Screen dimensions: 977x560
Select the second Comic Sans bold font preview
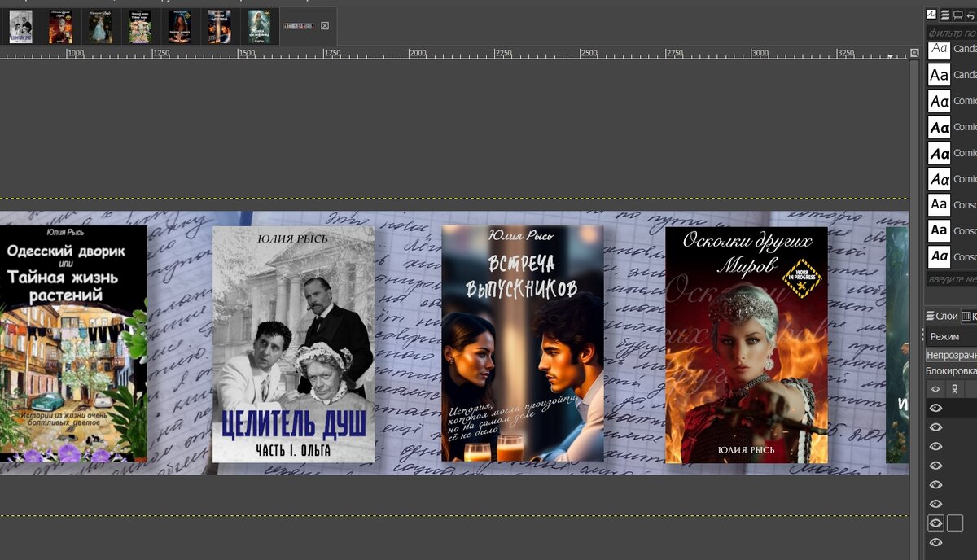point(939,127)
